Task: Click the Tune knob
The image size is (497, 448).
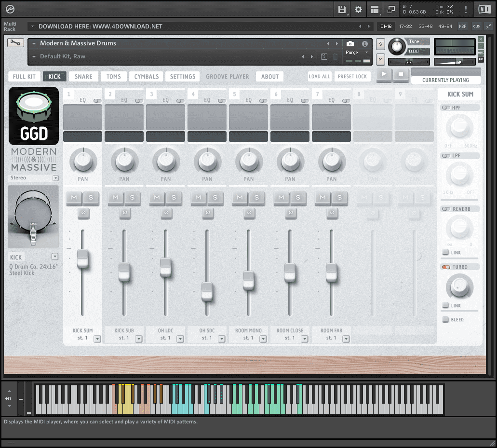Action: tap(397, 47)
